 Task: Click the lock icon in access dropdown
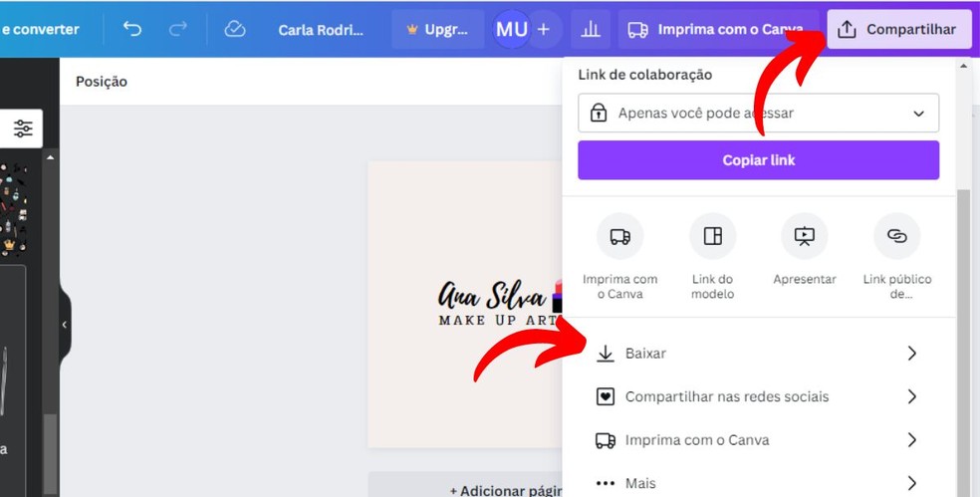(599, 114)
